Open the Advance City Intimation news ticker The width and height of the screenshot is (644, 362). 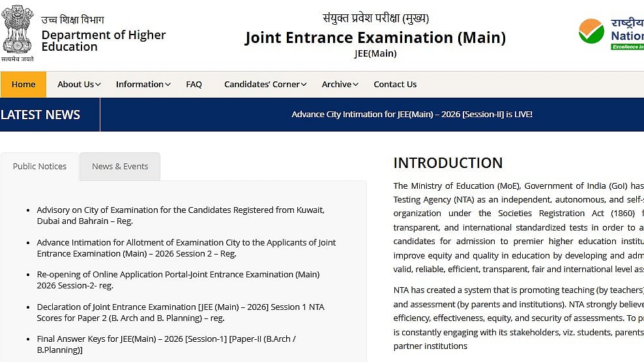point(412,115)
